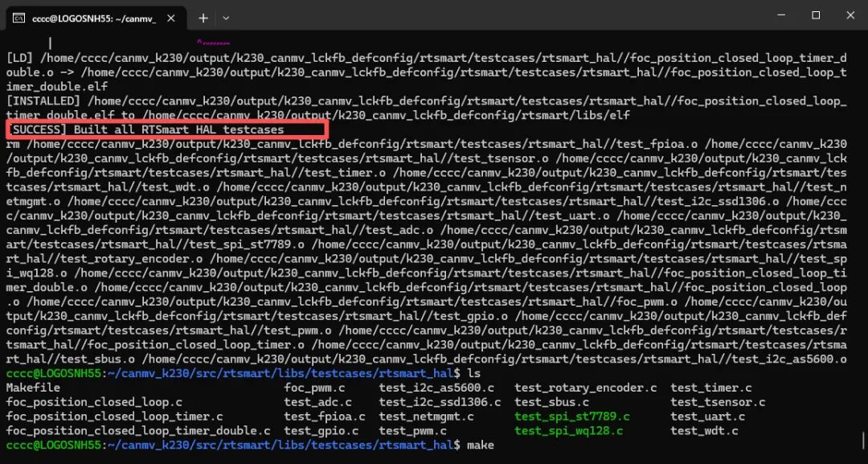Close the cccc@LOGOSNH55 terminal tab
The width and height of the screenshot is (868, 464).
[171, 18]
